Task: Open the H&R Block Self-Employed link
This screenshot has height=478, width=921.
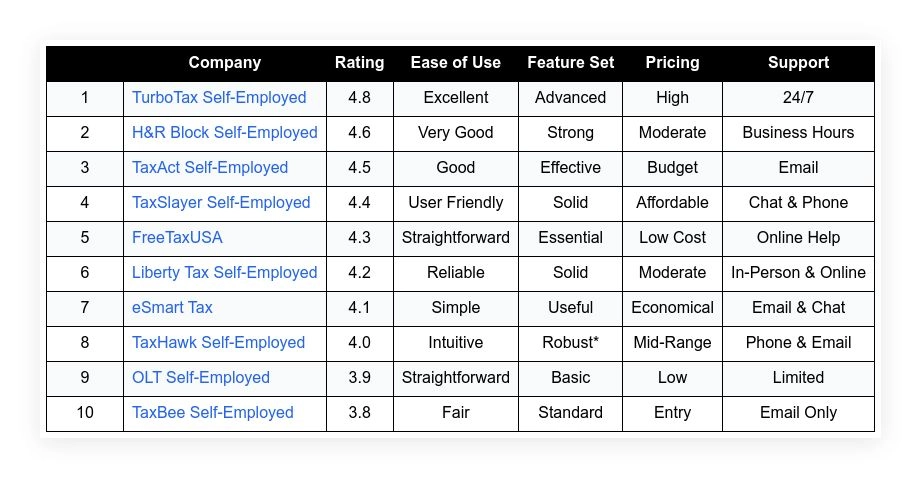Action: pyautogui.click(x=224, y=133)
